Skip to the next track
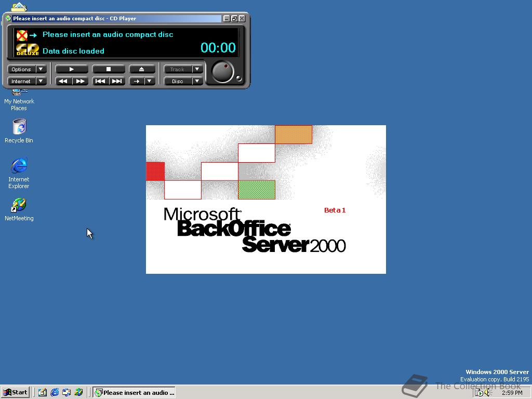This screenshot has width=532, height=399. coord(117,81)
